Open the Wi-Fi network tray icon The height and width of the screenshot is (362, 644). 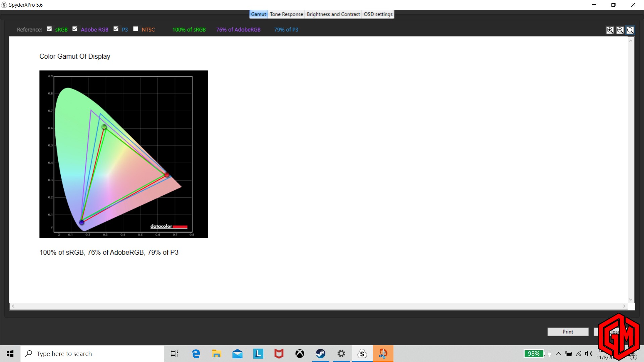[x=579, y=354]
